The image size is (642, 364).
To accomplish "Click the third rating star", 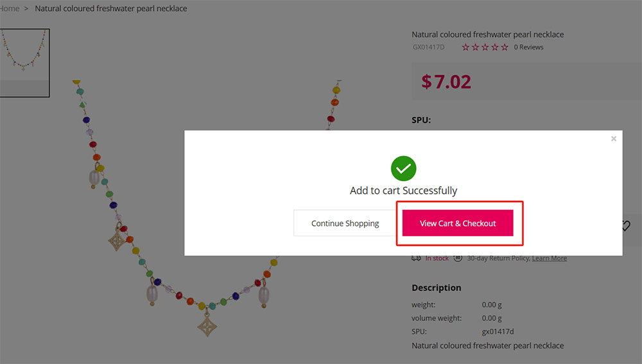I will (485, 48).
